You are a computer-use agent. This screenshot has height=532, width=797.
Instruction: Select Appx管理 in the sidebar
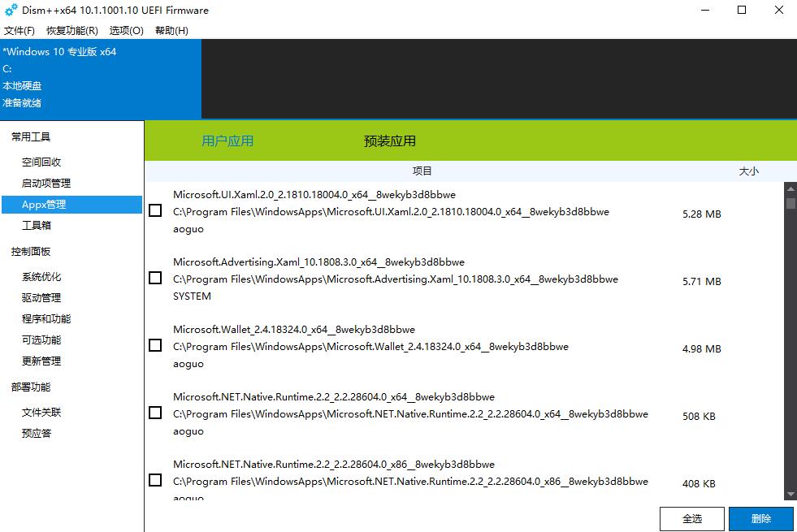[71, 204]
